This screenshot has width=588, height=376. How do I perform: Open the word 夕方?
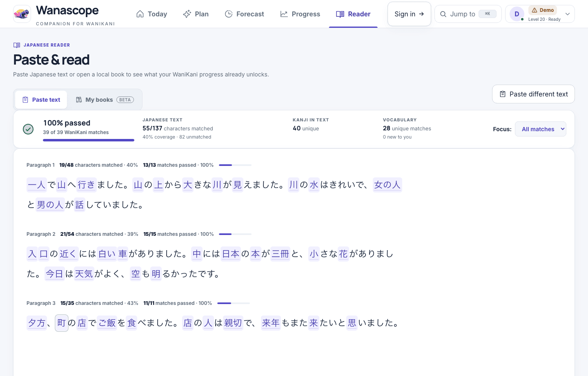click(36, 323)
